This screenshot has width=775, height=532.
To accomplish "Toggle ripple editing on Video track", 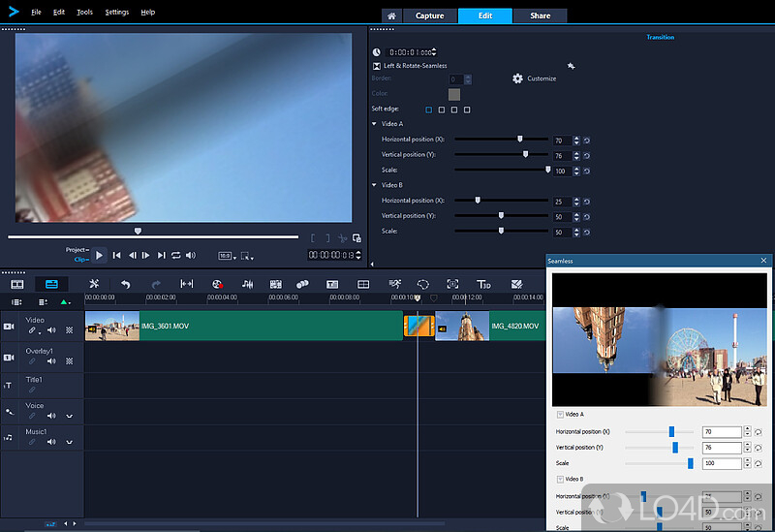I will coord(32,330).
